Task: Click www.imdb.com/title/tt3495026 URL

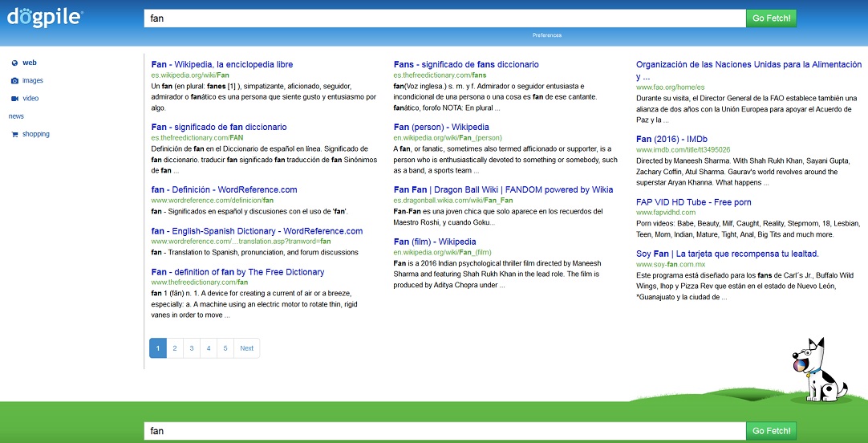Action: coord(683,149)
